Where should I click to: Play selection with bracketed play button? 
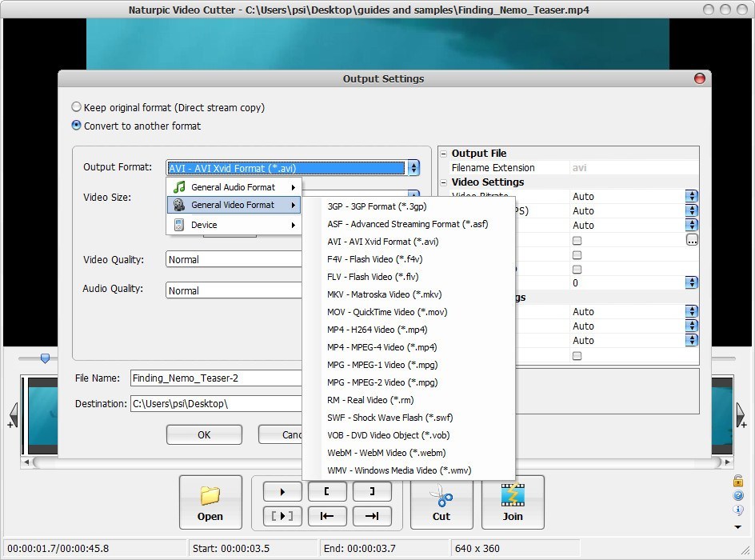point(282,516)
